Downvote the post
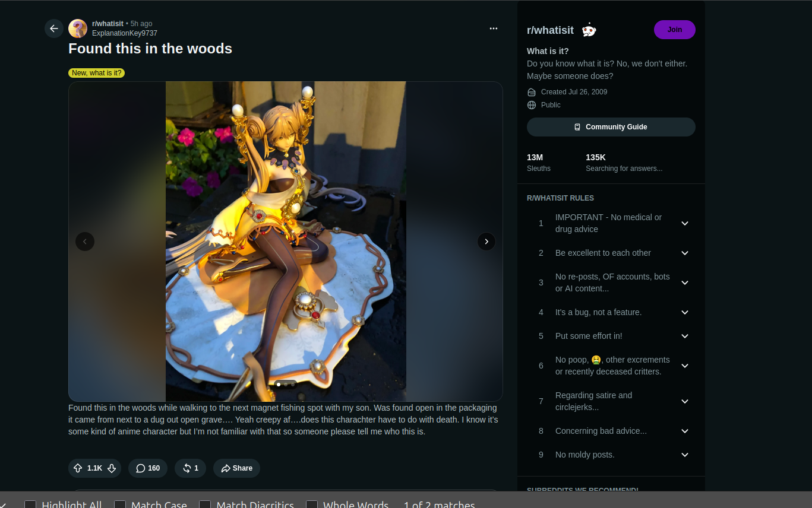 point(112,468)
